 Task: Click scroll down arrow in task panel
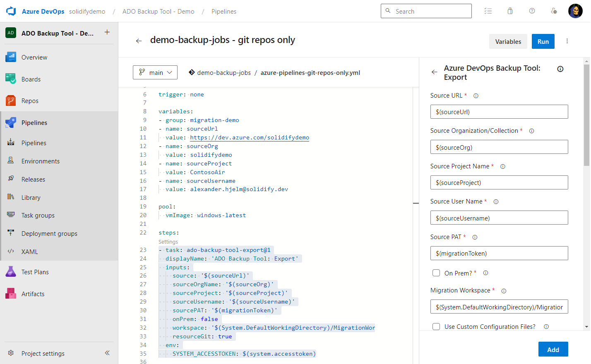[586, 327]
